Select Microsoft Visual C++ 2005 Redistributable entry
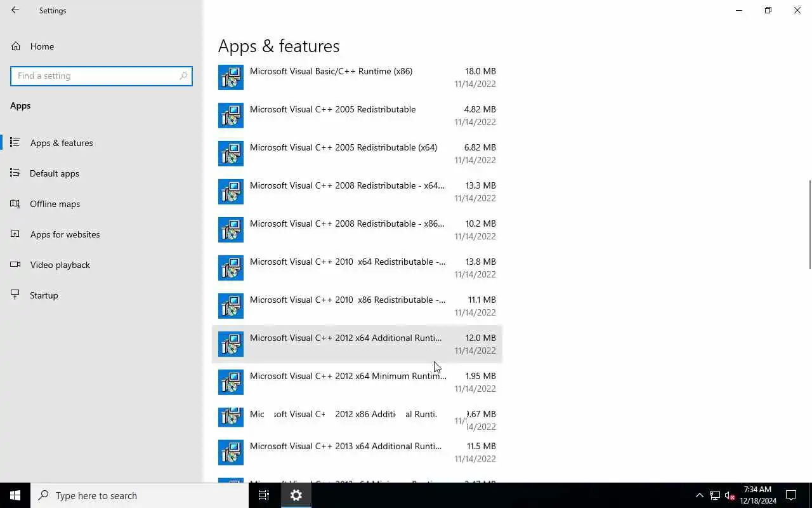812x508 pixels. [357, 116]
